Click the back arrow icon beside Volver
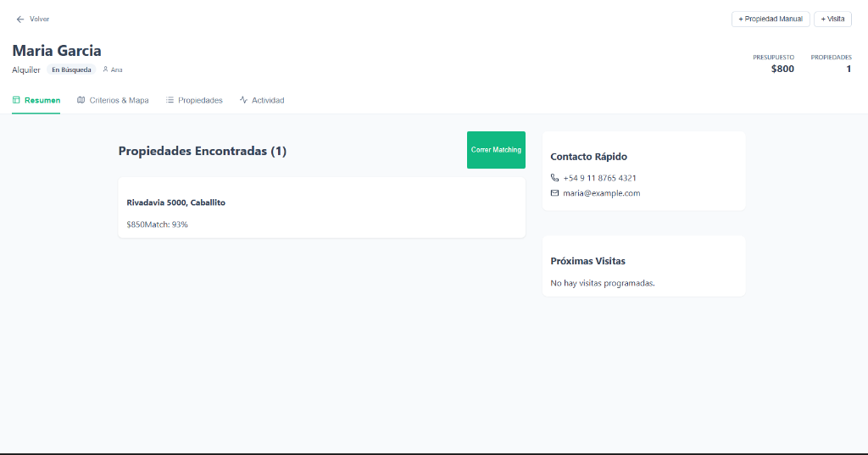868x455 pixels. click(x=20, y=19)
